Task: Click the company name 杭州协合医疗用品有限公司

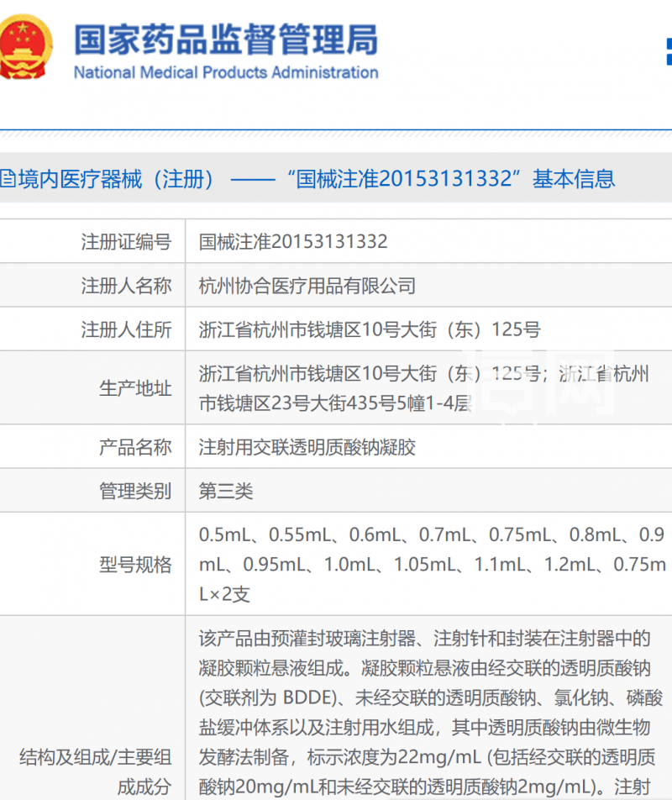Action: [307, 286]
